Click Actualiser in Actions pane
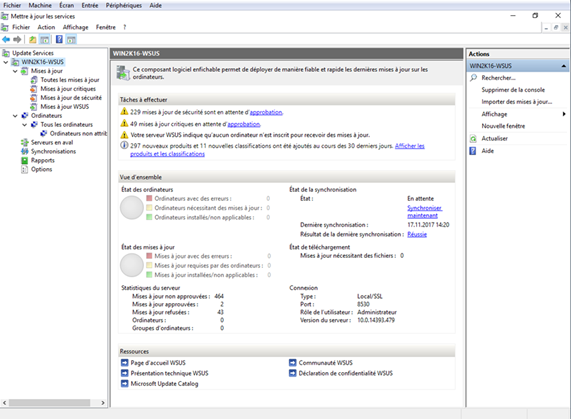 pos(495,139)
